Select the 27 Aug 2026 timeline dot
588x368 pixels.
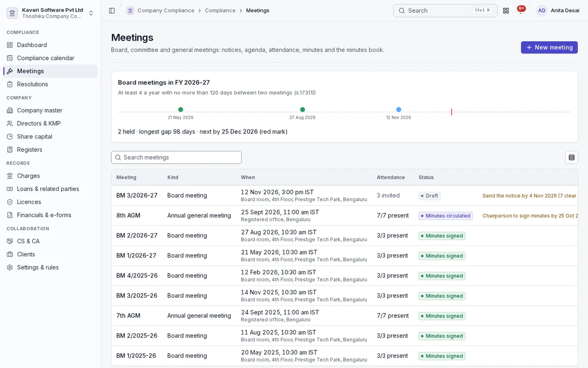[x=302, y=109]
